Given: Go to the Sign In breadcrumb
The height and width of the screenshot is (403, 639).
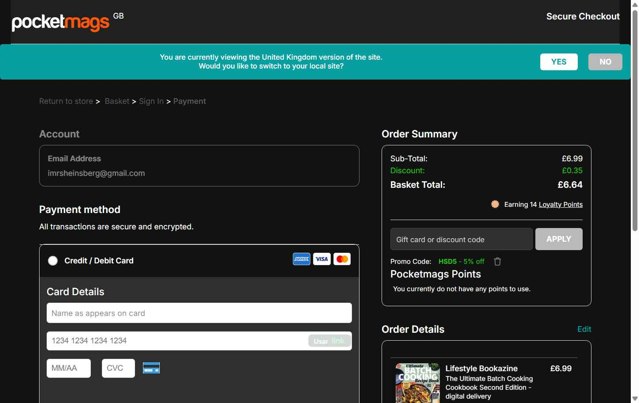Looking at the screenshot, I should pyautogui.click(x=151, y=101).
